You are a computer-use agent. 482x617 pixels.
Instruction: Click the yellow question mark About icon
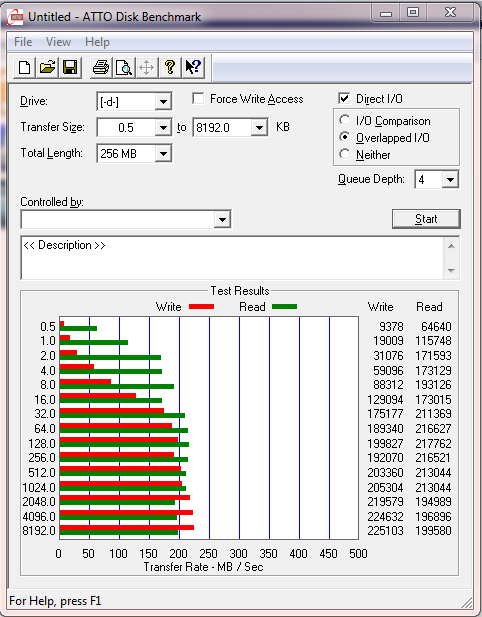tap(170, 67)
